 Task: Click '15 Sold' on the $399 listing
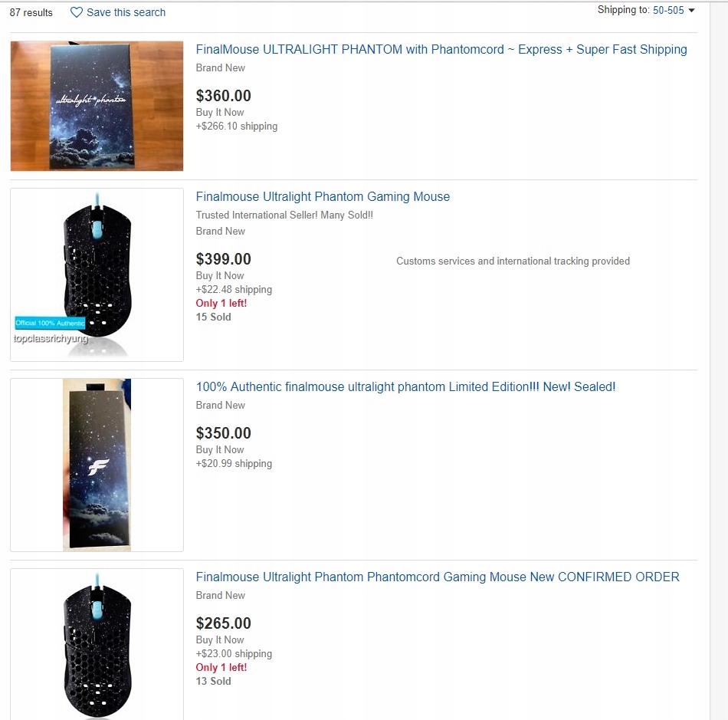[213, 317]
